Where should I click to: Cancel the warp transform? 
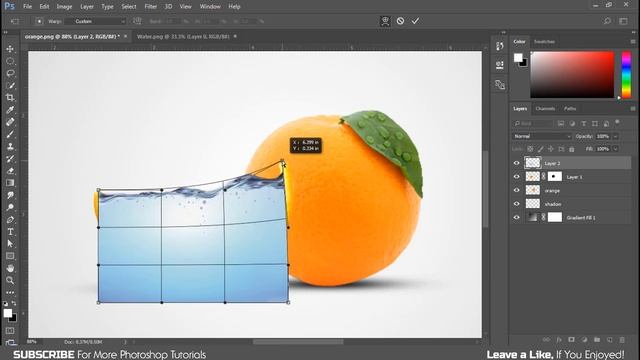400,21
